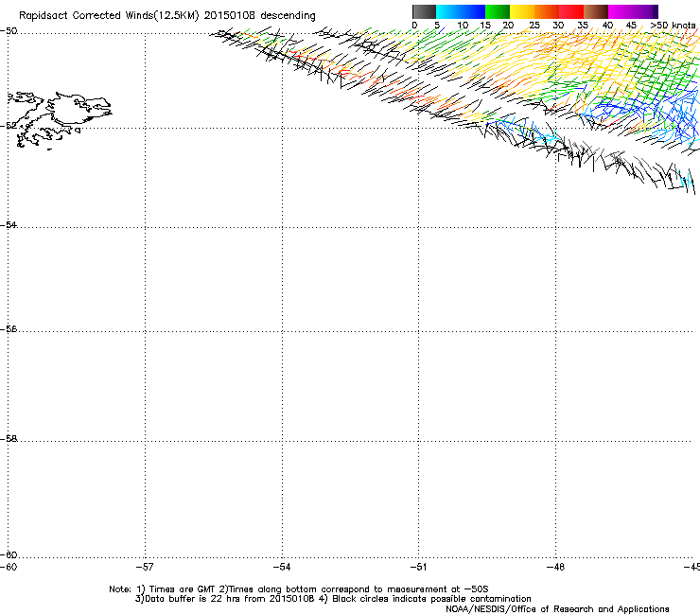Click the '>50 knots' legend label
This screenshot has width=700, height=615.
(x=673, y=26)
